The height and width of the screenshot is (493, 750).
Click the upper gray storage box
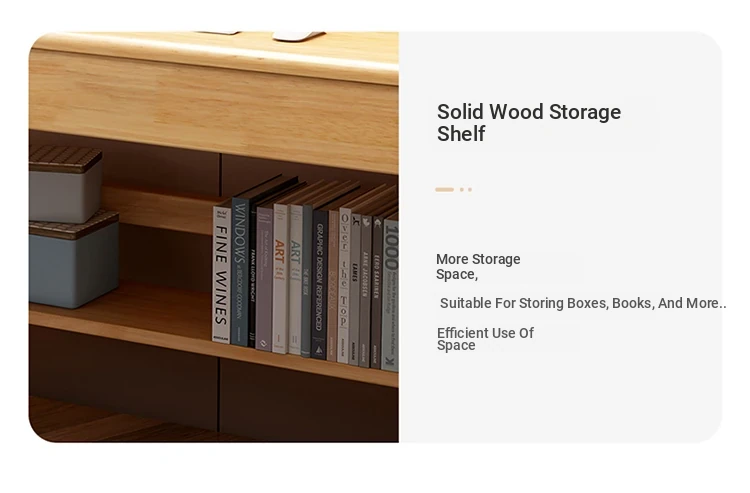coord(66,186)
